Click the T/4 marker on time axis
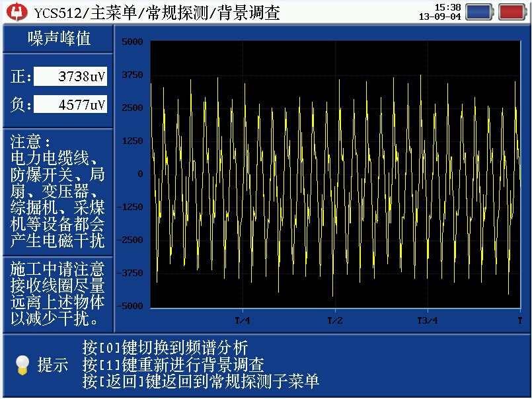 pyautogui.click(x=243, y=320)
